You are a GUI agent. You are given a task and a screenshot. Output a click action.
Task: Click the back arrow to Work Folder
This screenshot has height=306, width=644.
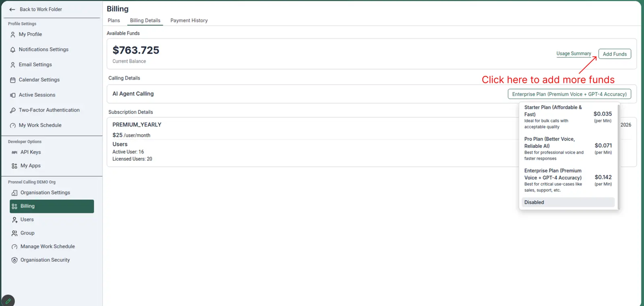pos(12,9)
